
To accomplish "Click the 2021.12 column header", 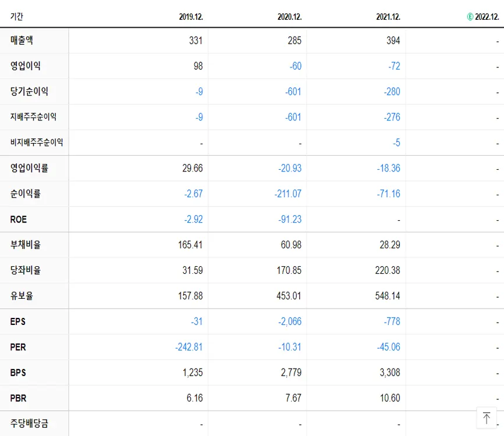I will coord(388,17).
